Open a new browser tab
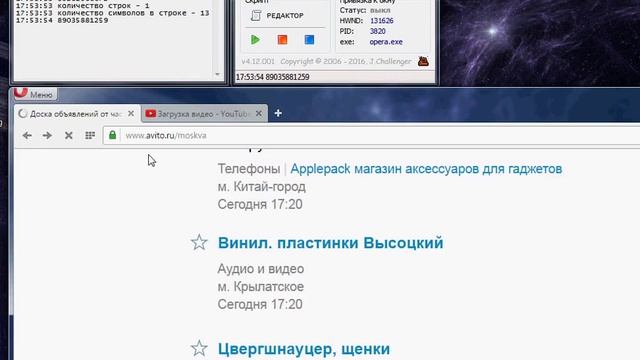The image size is (640, 360). (278, 113)
